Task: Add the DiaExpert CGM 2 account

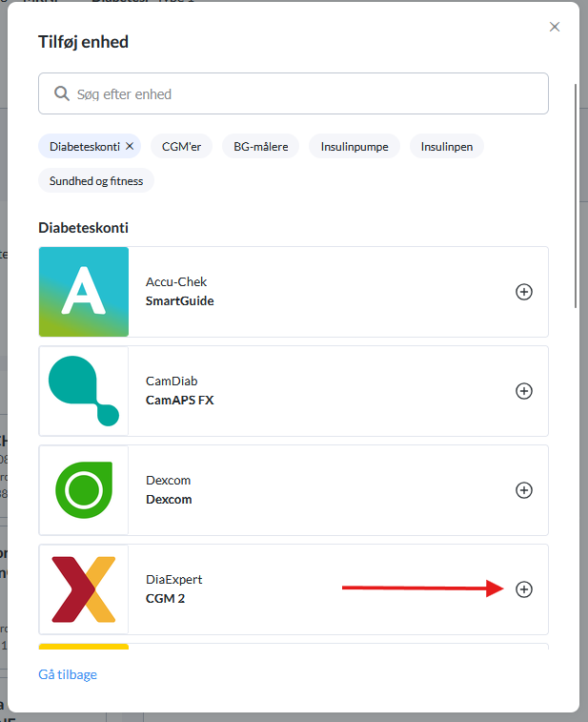Action: click(523, 589)
